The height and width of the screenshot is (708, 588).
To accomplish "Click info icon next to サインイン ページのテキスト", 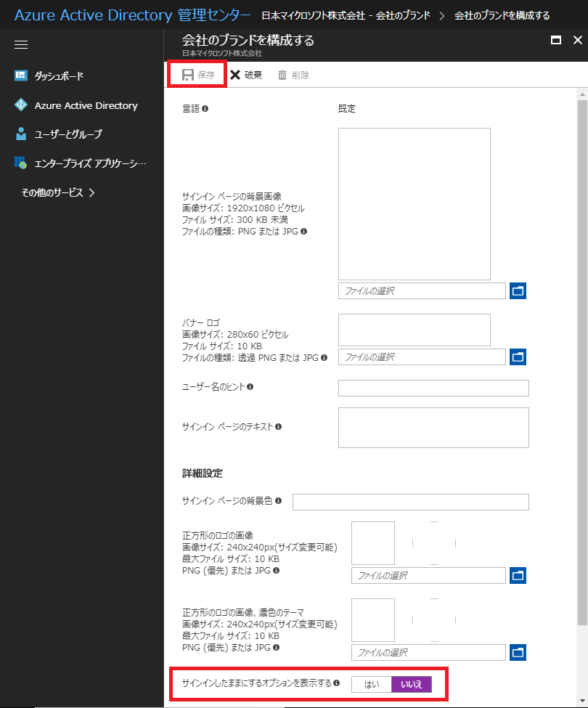I will pyautogui.click(x=279, y=427).
